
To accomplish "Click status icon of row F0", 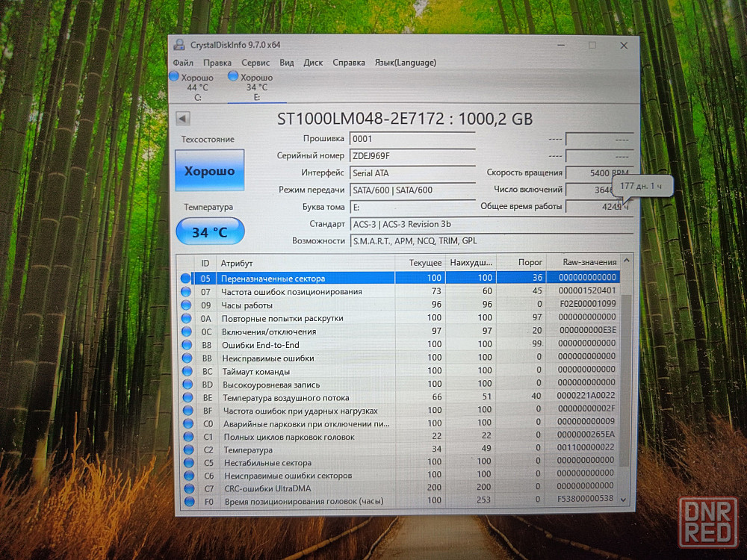I will pyautogui.click(x=190, y=501).
